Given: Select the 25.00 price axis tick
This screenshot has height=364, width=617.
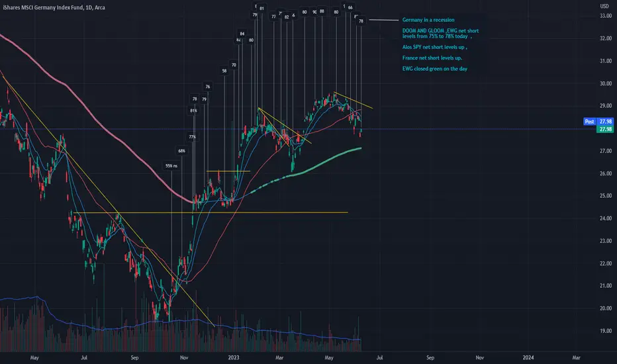Looking at the screenshot, I should click(x=606, y=196).
